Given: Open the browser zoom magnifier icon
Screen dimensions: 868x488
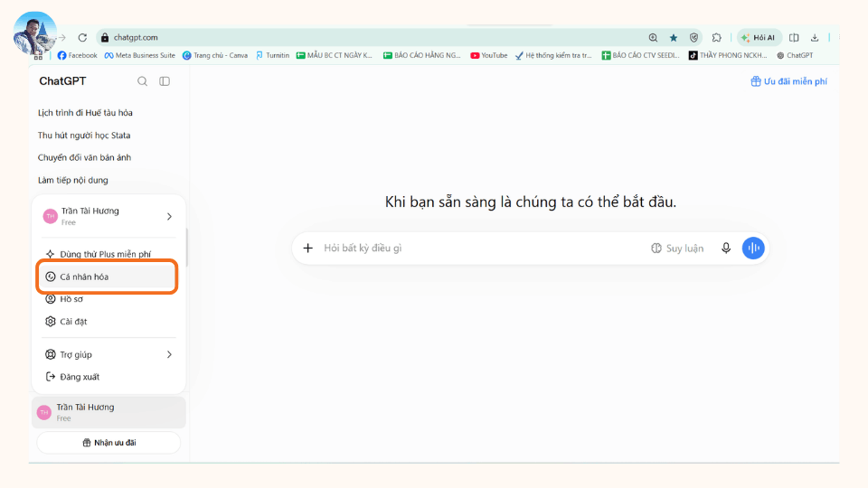Looking at the screenshot, I should [653, 38].
